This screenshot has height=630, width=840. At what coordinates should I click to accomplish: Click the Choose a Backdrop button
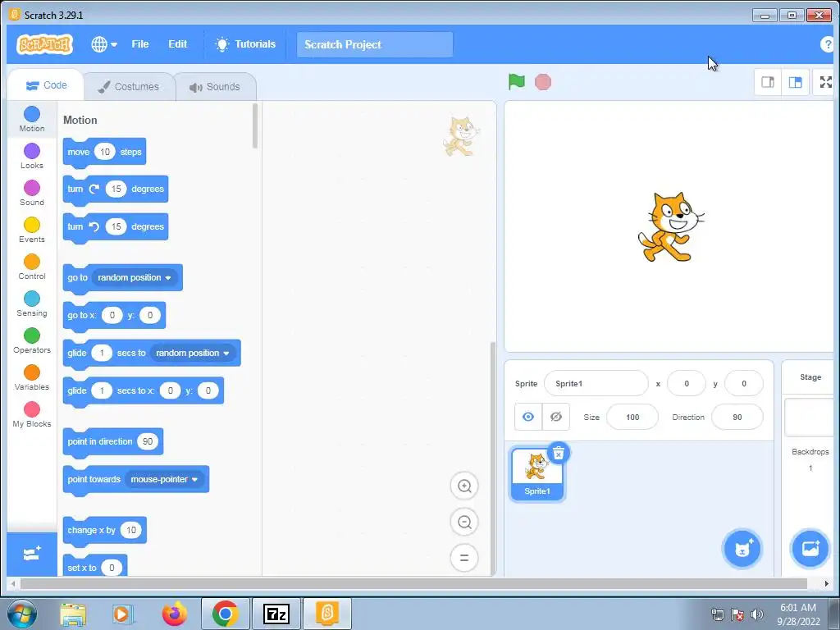810,549
